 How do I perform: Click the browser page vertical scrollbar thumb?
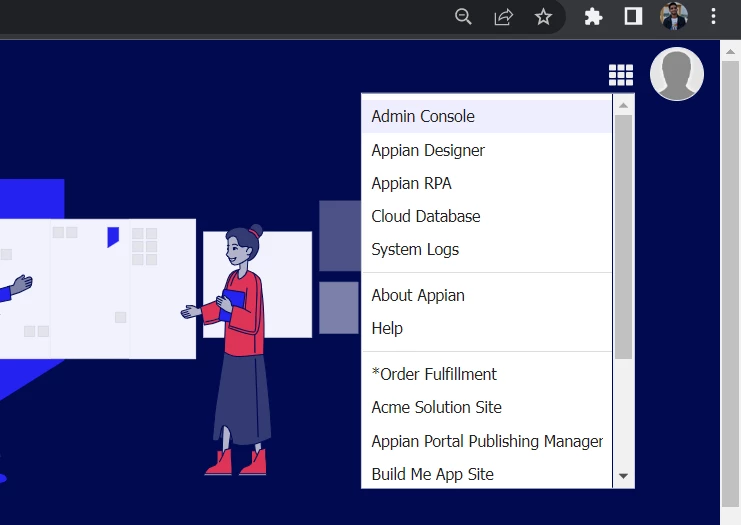pyautogui.click(x=730, y=284)
